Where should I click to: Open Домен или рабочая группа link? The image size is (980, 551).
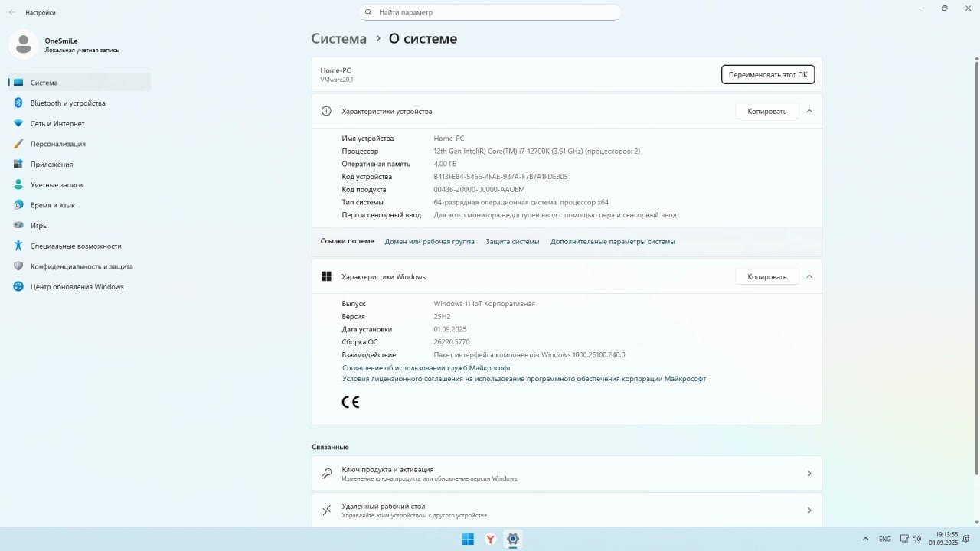click(x=430, y=241)
